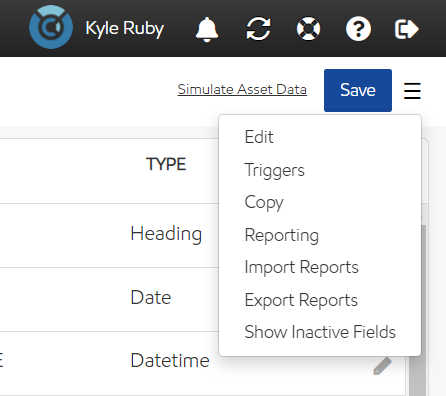Click the circular app logo icon

51,27
